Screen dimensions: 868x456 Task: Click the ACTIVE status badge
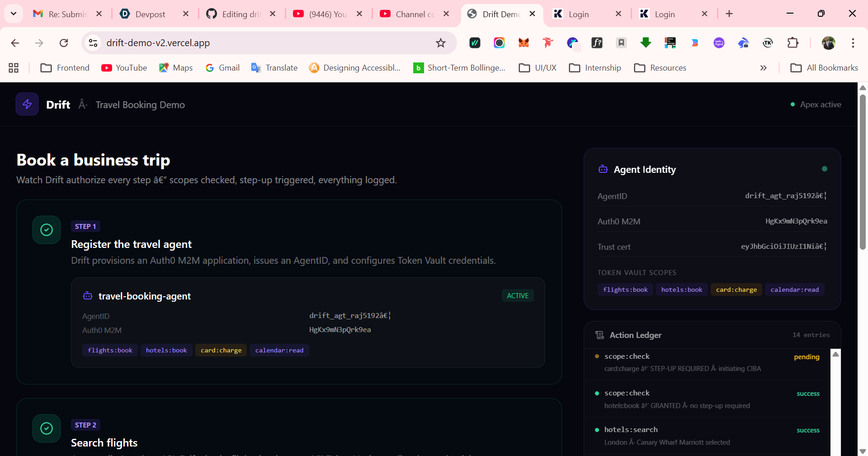coord(518,295)
